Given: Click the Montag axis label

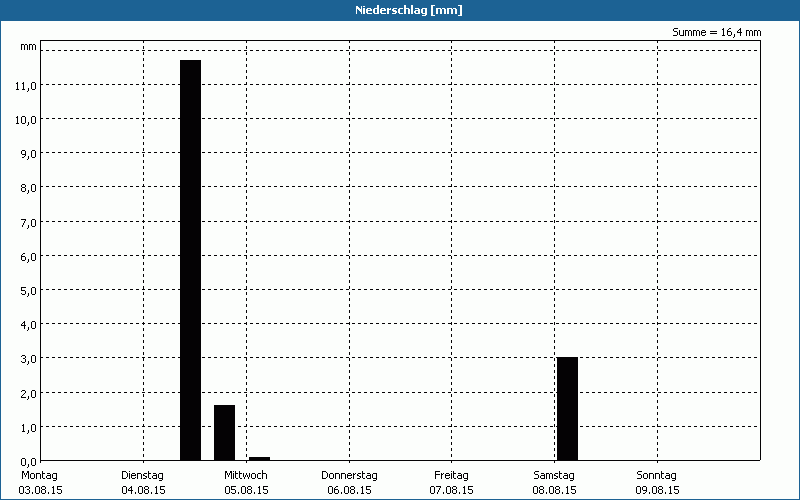Looking at the screenshot, I should coord(39,475).
